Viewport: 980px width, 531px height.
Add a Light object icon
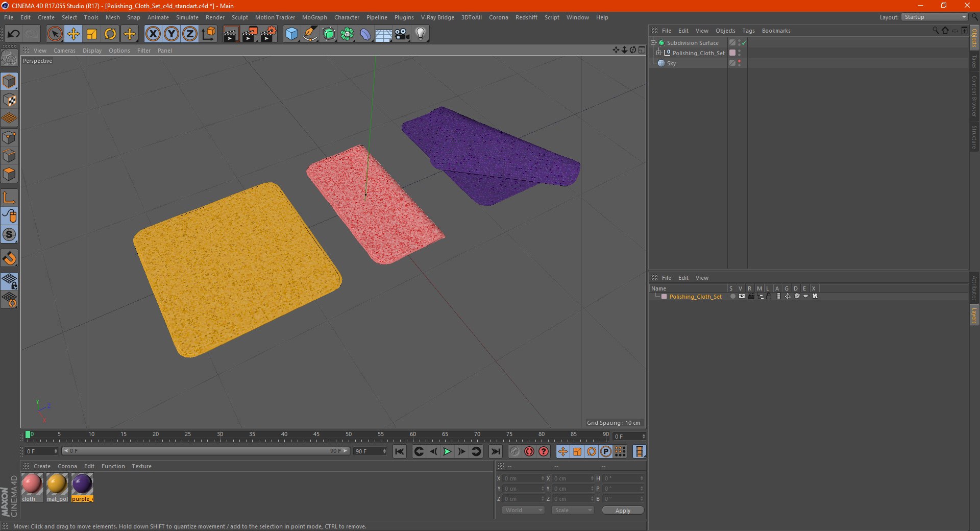pyautogui.click(x=421, y=34)
